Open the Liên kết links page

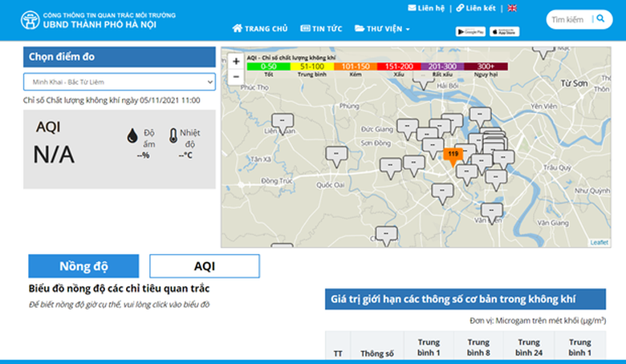coord(475,8)
